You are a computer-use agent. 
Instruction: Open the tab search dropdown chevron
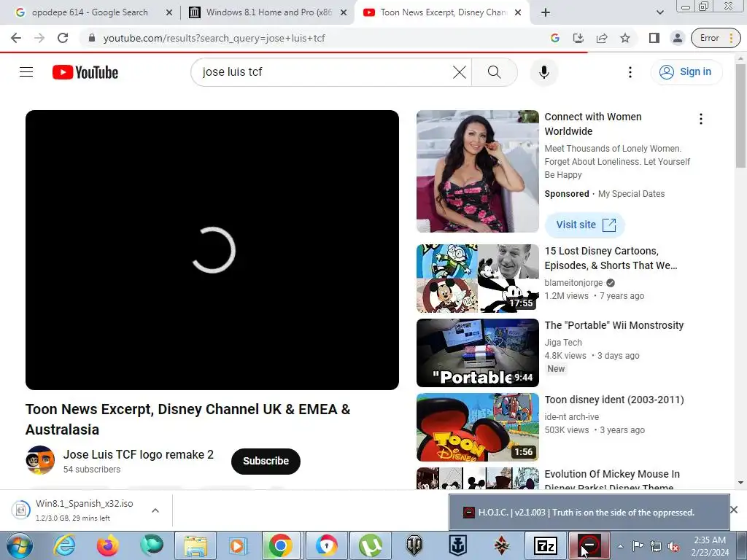click(x=659, y=12)
